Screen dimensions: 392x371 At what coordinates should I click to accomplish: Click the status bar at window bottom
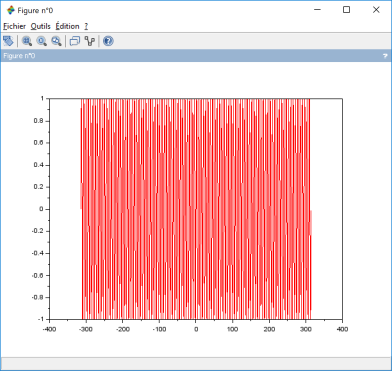point(196,363)
